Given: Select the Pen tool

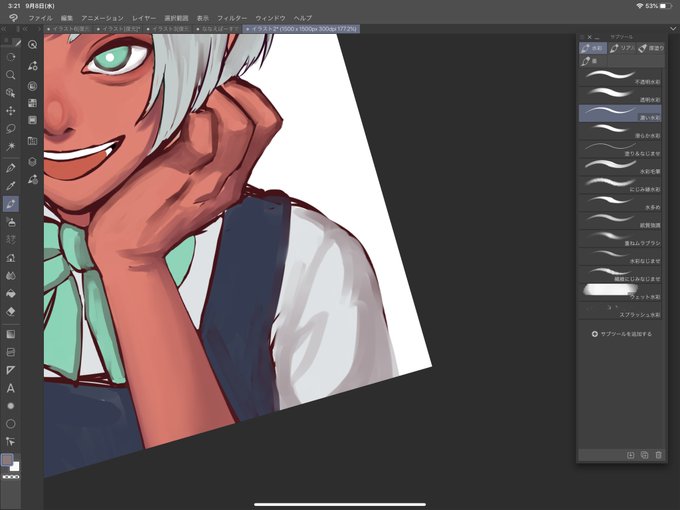Looking at the screenshot, I should (x=11, y=168).
